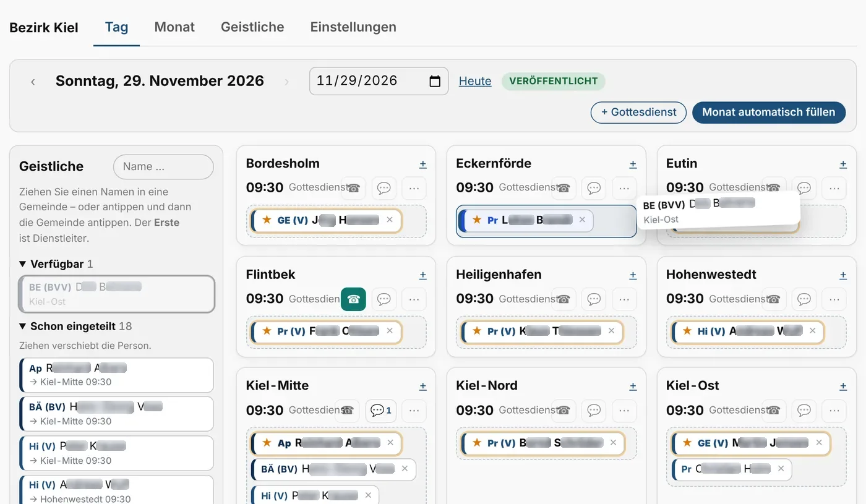The height and width of the screenshot is (504, 866).
Task: Focus the Name search field
Action: [x=163, y=167]
